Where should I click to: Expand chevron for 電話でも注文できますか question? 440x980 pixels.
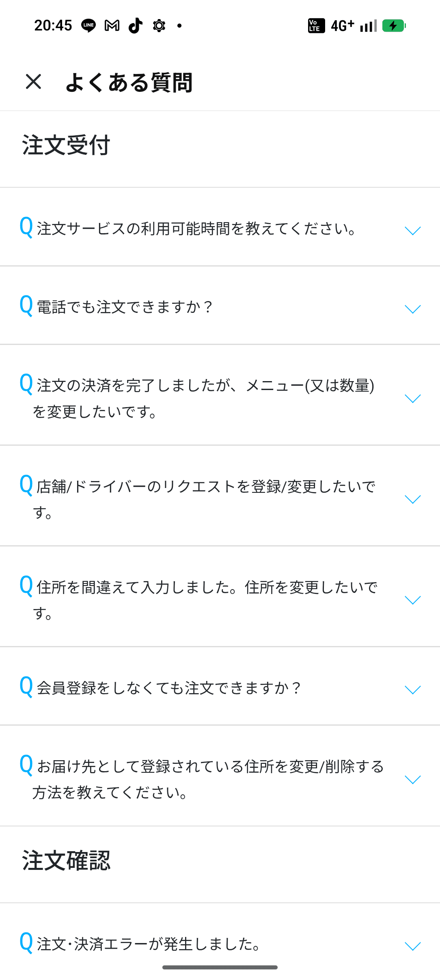click(x=412, y=309)
